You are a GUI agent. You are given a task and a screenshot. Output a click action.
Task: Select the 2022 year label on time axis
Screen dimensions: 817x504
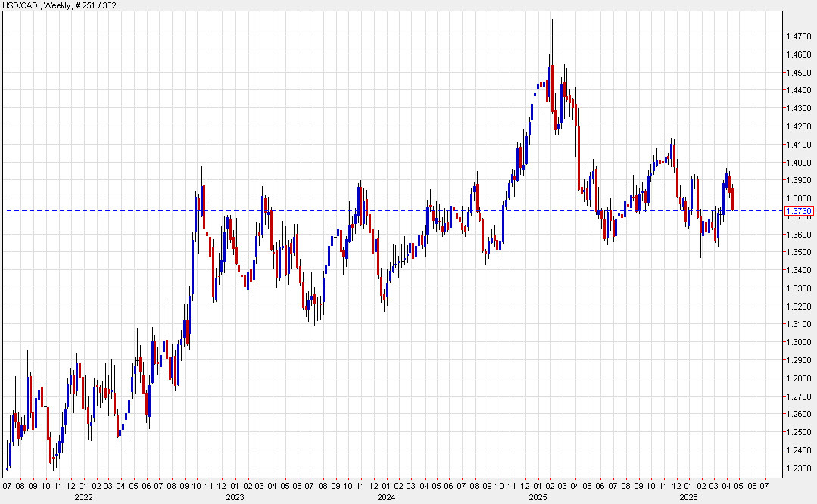(x=83, y=498)
